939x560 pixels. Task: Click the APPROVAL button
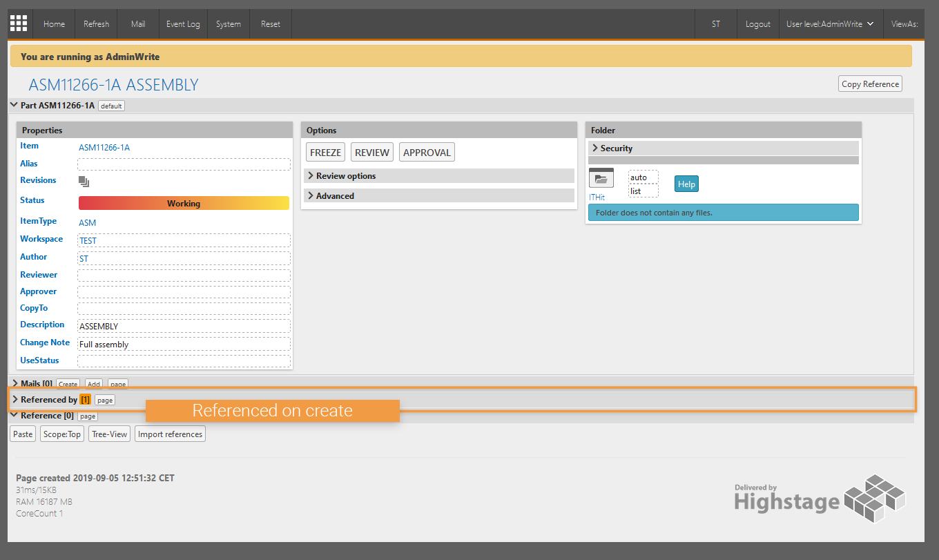427,153
